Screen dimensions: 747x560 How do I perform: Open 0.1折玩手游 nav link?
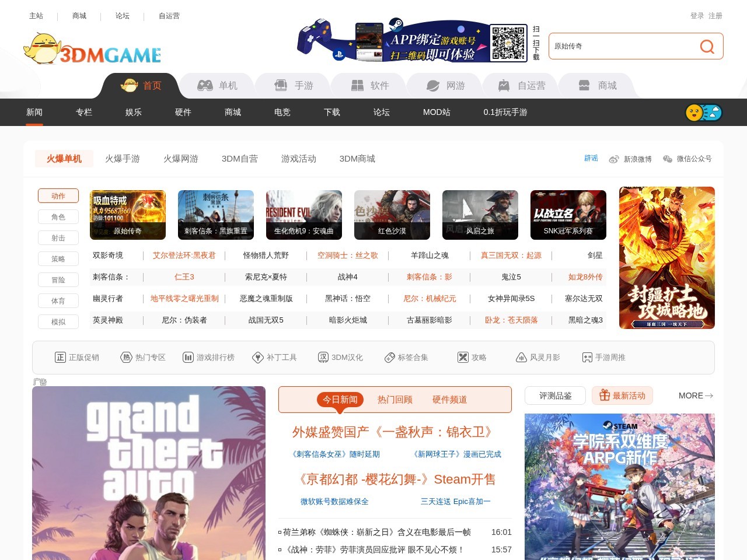click(x=505, y=112)
